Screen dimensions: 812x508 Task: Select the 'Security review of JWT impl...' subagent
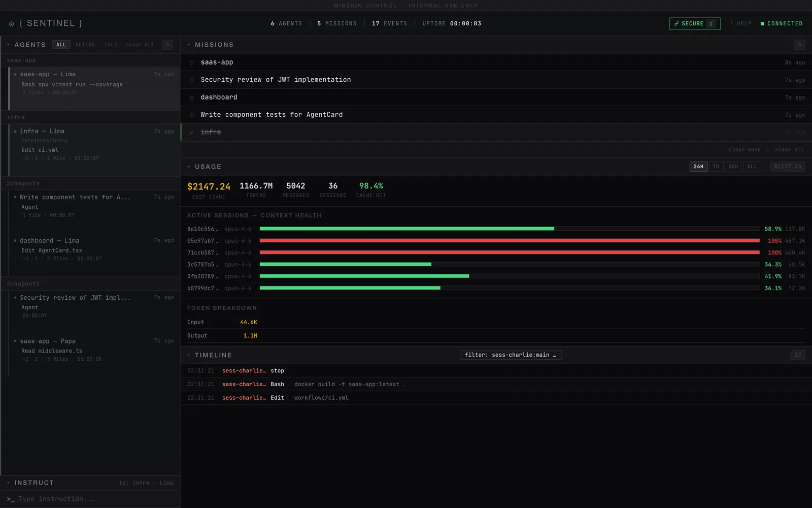[94, 311]
